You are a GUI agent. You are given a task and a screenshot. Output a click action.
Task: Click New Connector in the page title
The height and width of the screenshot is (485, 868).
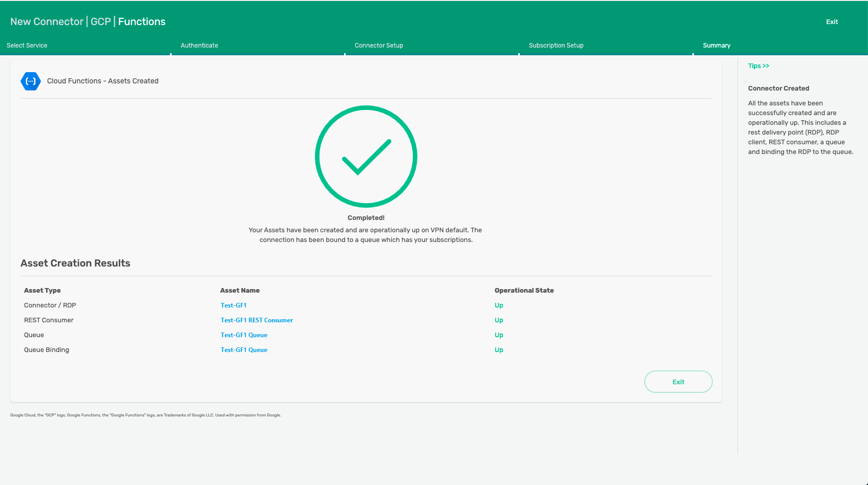(x=47, y=21)
